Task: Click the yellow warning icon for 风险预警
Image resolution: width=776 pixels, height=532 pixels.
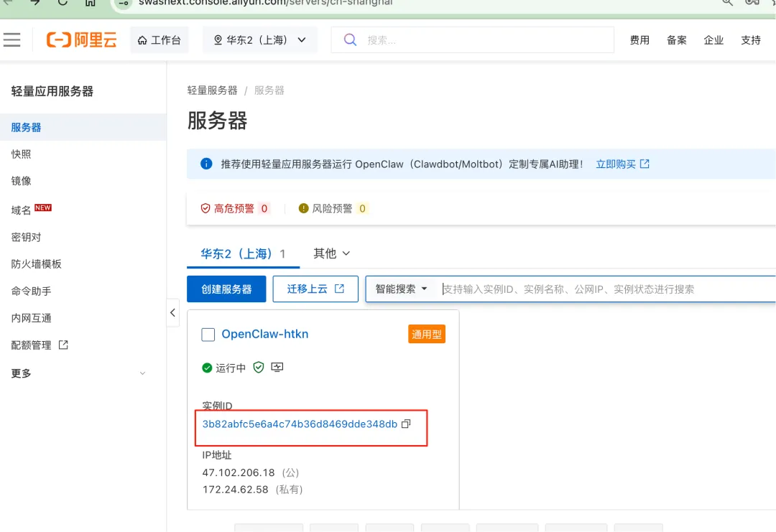Action: point(303,208)
